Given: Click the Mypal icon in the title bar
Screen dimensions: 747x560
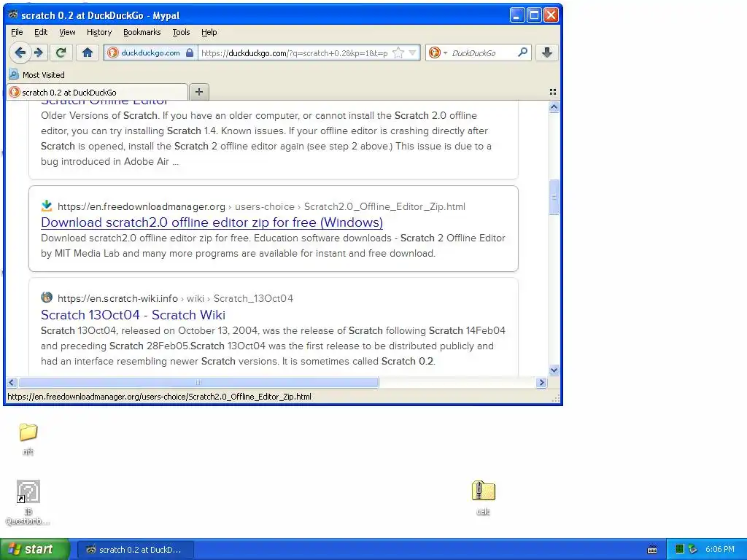Looking at the screenshot, I should 13,15.
